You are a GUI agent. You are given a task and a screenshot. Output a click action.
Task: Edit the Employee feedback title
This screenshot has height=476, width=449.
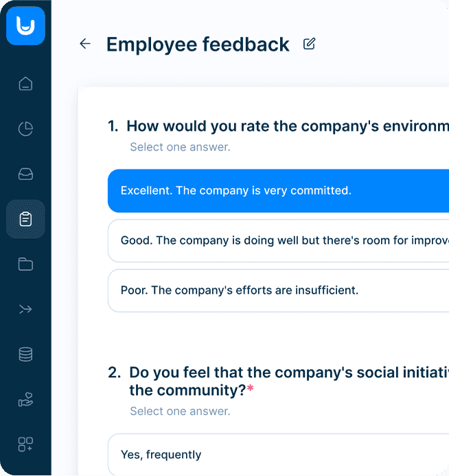pyautogui.click(x=310, y=44)
